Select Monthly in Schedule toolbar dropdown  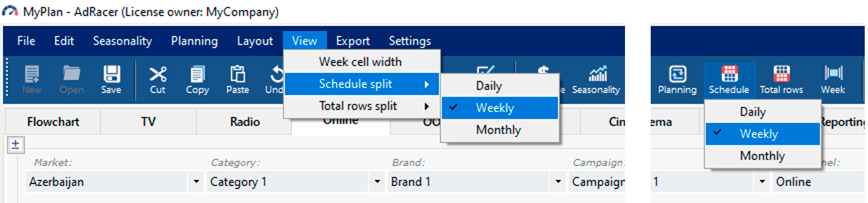tap(763, 155)
